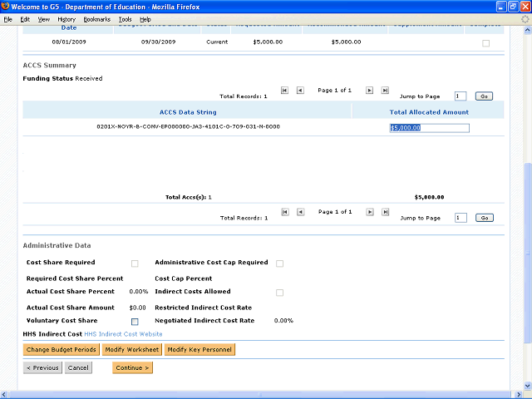Viewport: 532px width, 399px height.
Task: Check the Indirect Costs Allowed box
Action: (x=279, y=293)
